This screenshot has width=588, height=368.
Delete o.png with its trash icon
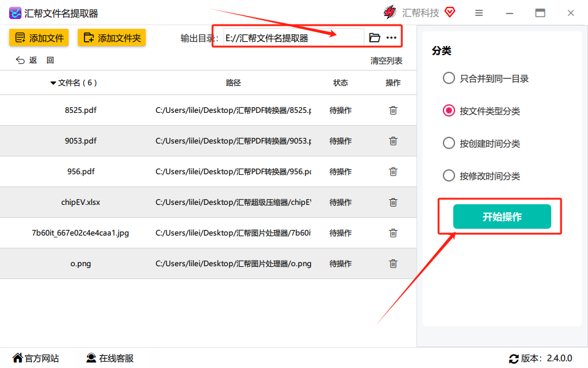(x=393, y=264)
